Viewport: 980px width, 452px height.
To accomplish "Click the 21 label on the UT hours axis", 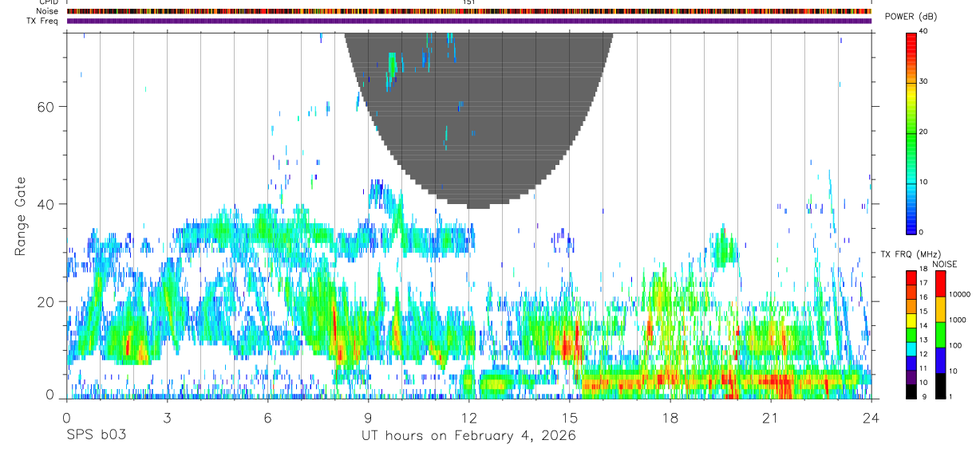I will (771, 417).
